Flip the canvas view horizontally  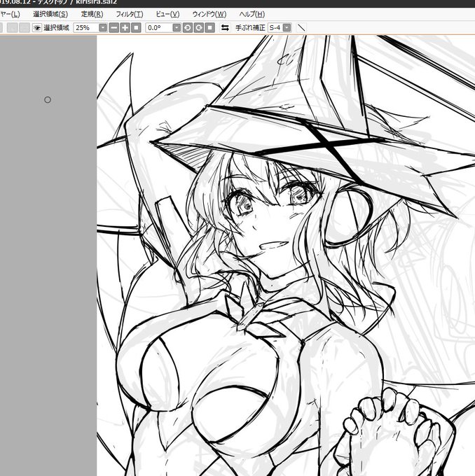pyautogui.click(x=225, y=28)
